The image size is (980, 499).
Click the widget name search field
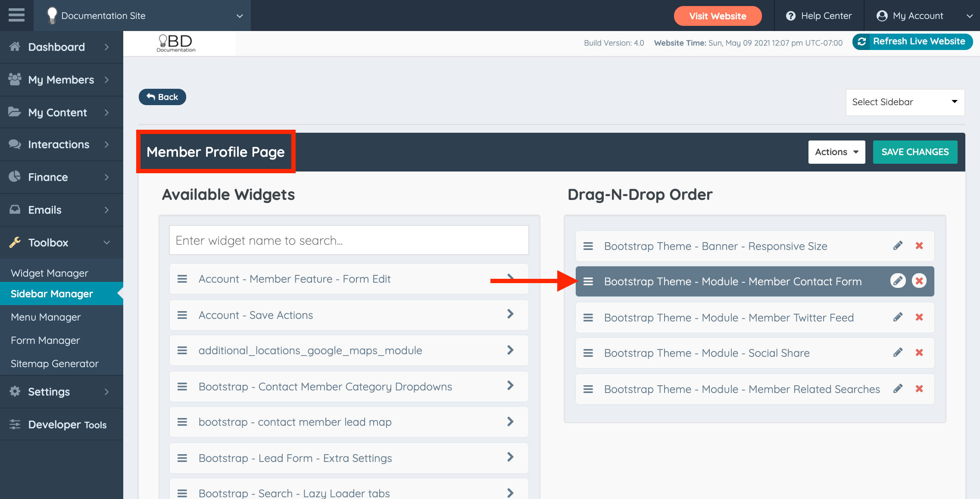[x=348, y=240]
